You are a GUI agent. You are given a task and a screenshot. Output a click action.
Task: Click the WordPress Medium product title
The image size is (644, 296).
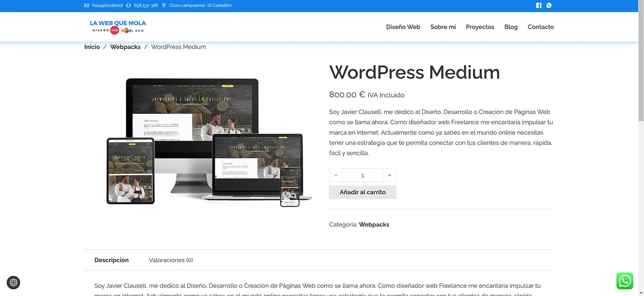click(414, 72)
